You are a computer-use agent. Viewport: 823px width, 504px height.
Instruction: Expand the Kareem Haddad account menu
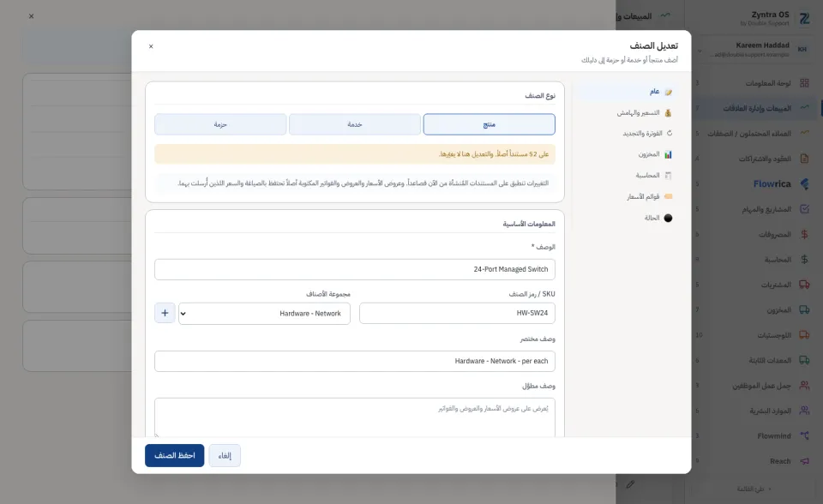[700, 51]
